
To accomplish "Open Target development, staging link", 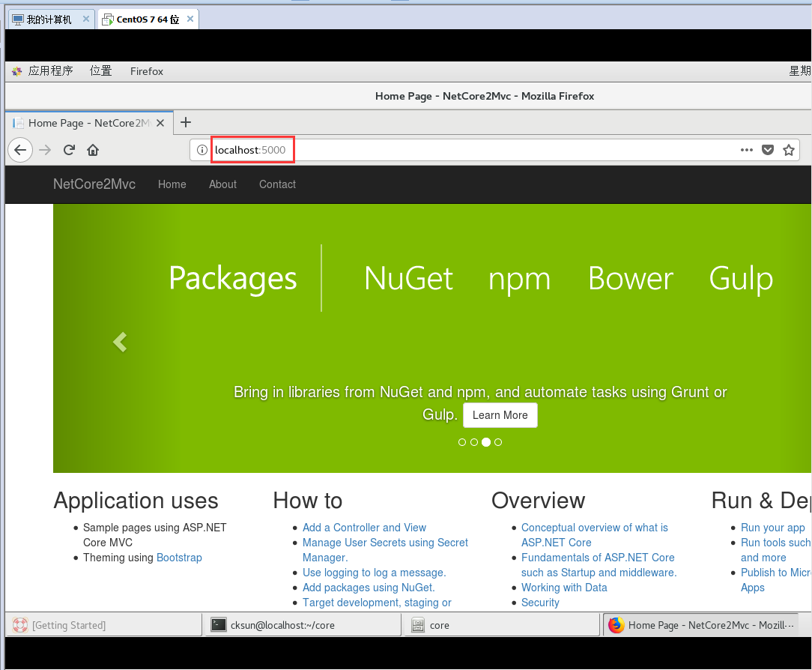I will [377, 603].
